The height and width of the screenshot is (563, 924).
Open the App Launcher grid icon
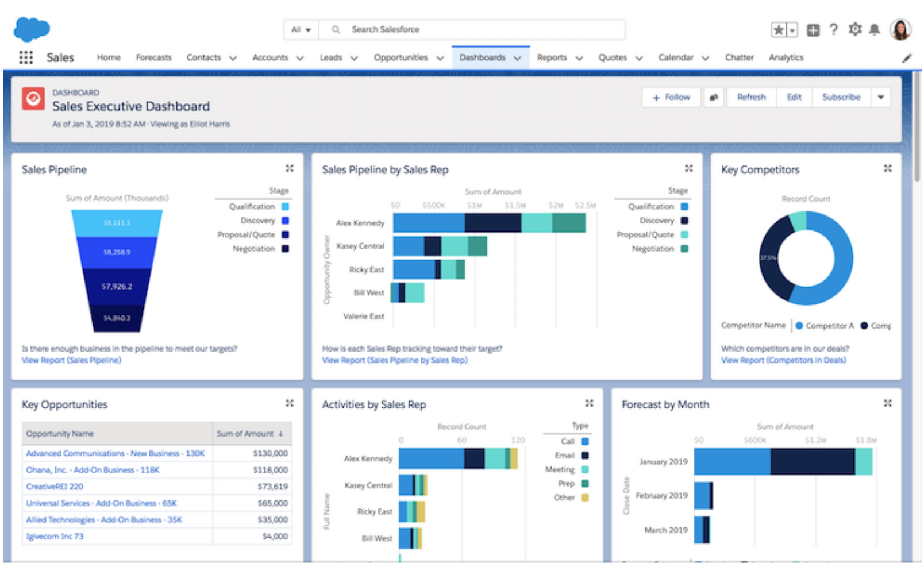point(26,57)
